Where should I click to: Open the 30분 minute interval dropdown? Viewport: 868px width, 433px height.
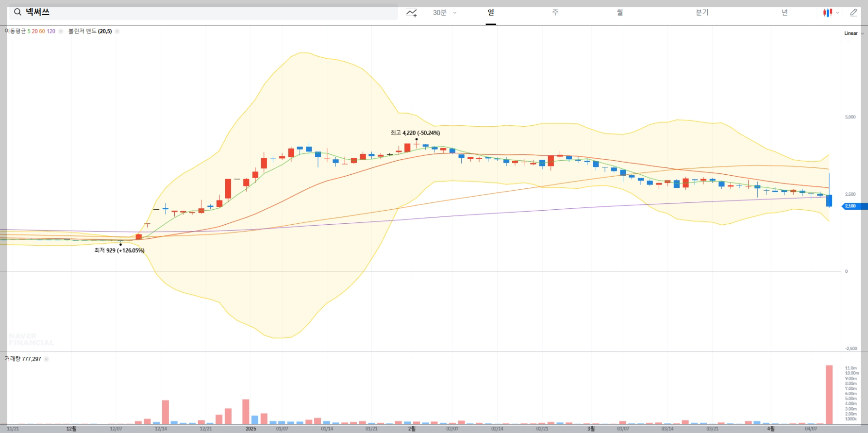(x=445, y=13)
